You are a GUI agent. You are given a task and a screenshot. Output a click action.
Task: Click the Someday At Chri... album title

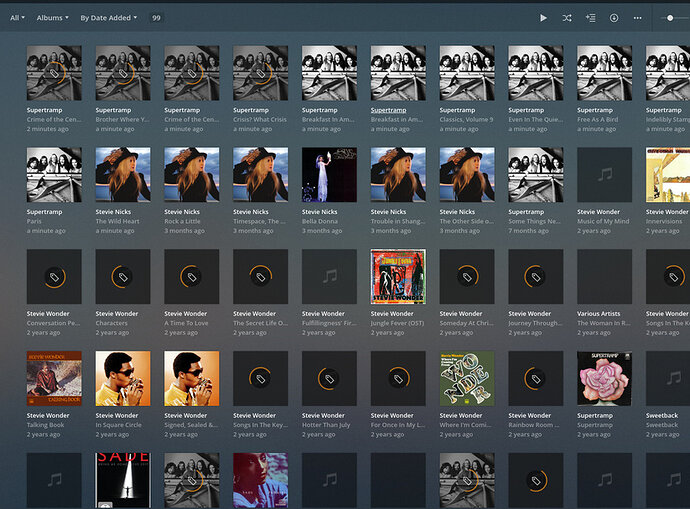[x=466, y=323]
